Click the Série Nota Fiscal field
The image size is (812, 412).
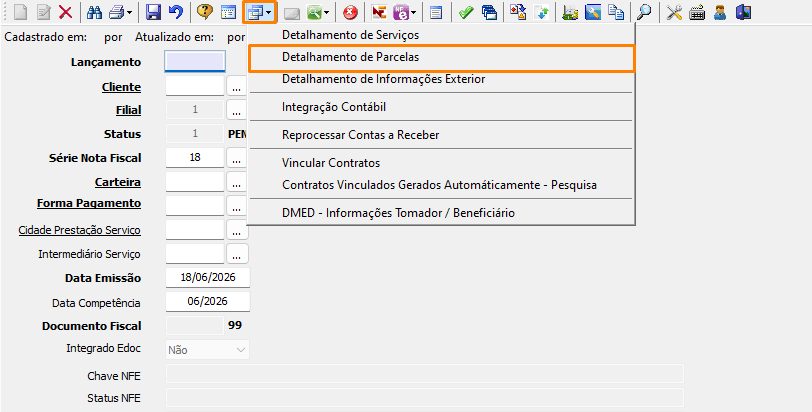(x=195, y=157)
